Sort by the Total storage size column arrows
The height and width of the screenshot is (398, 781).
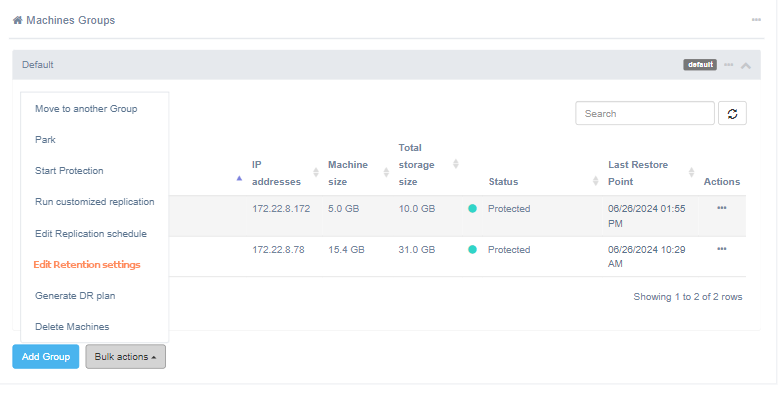pyautogui.click(x=455, y=164)
